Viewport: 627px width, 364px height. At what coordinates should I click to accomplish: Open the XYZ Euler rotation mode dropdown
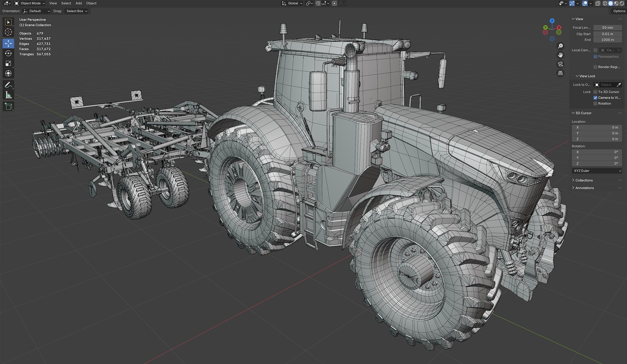click(597, 171)
